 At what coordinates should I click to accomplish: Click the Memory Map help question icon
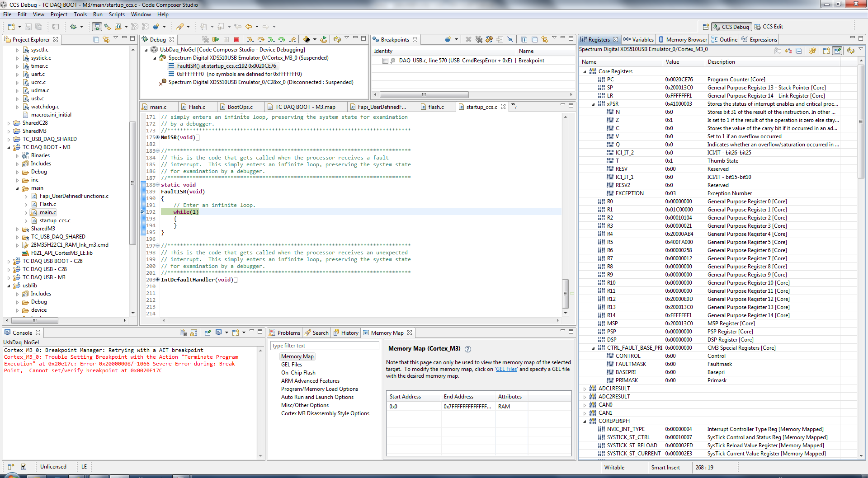click(468, 349)
